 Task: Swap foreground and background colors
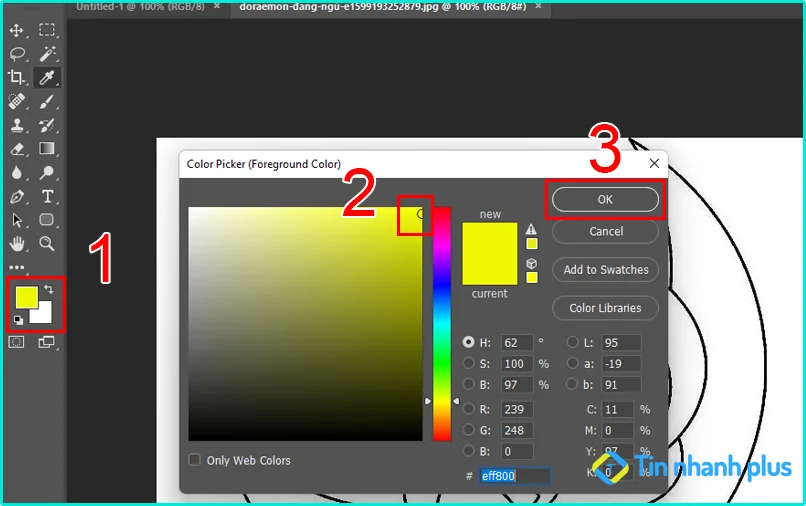pos(49,290)
